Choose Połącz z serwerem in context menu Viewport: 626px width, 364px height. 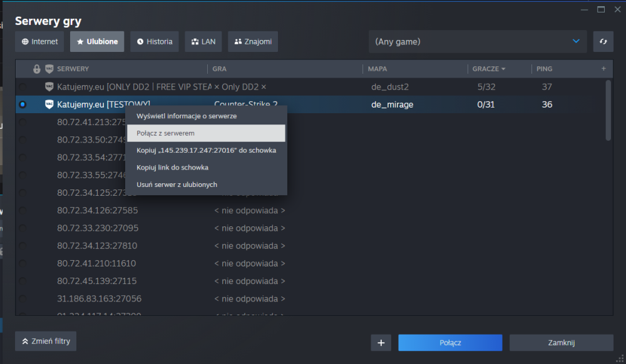pos(206,133)
